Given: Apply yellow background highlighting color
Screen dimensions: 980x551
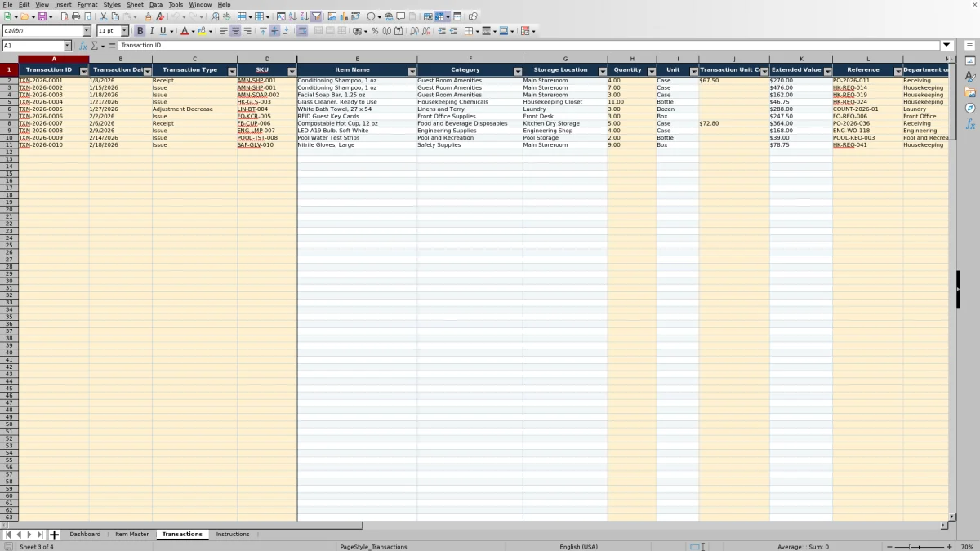Looking at the screenshot, I should (x=201, y=31).
